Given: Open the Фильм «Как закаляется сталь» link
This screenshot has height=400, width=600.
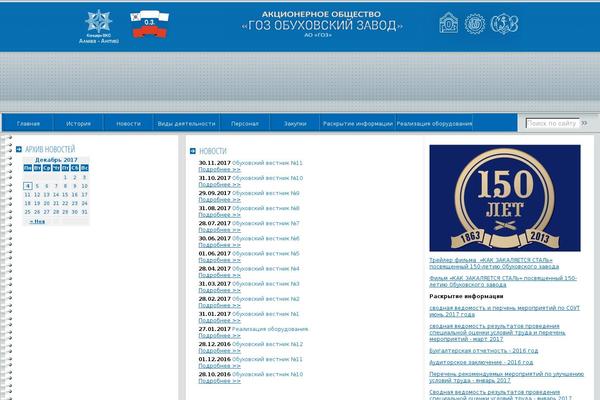Looking at the screenshot, I should pos(503,281).
